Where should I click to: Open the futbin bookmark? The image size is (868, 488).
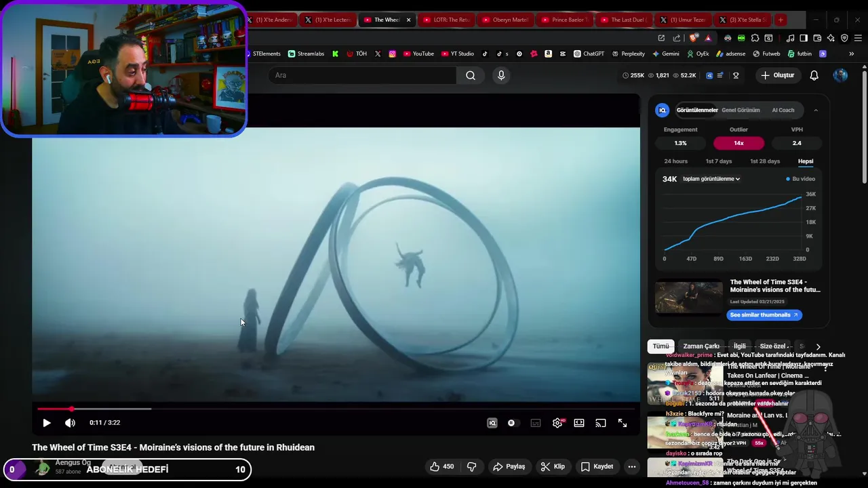[x=800, y=54]
